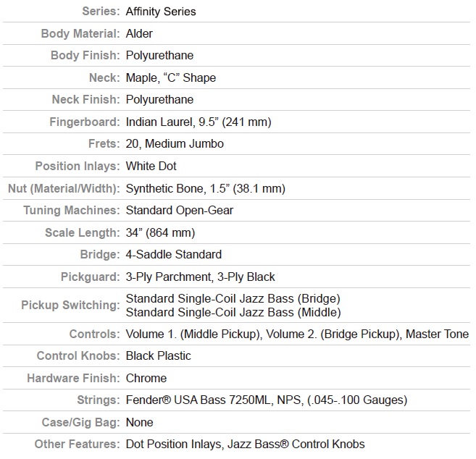Select the 3-Ply Parchment pickguard text

click(x=169, y=277)
